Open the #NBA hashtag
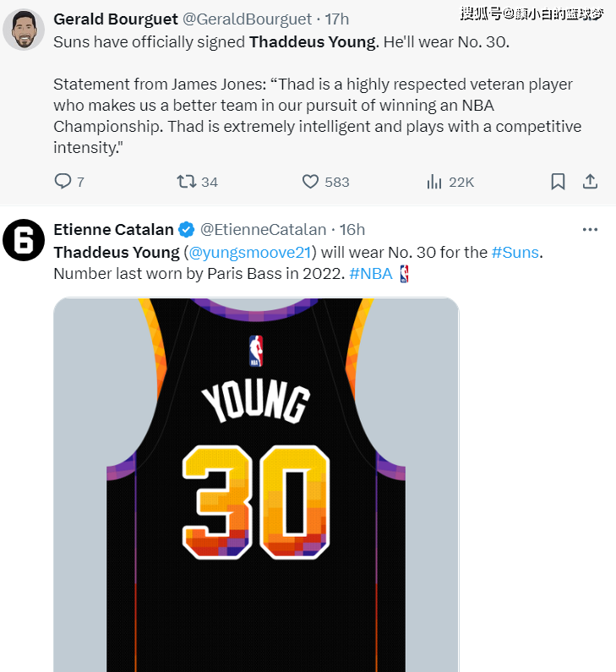This screenshot has width=616, height=672. pyautogui.click(x=370, y=274)
